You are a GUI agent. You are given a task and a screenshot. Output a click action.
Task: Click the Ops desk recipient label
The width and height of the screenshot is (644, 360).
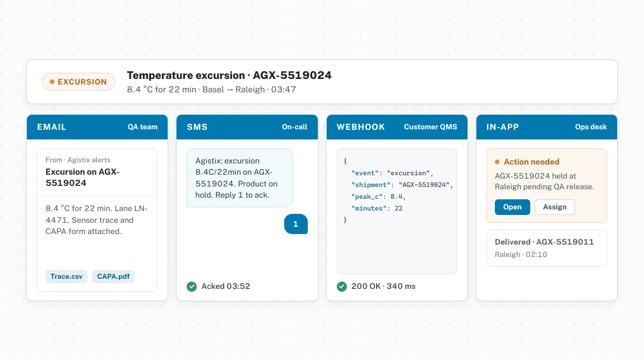[x=591, y=127]
